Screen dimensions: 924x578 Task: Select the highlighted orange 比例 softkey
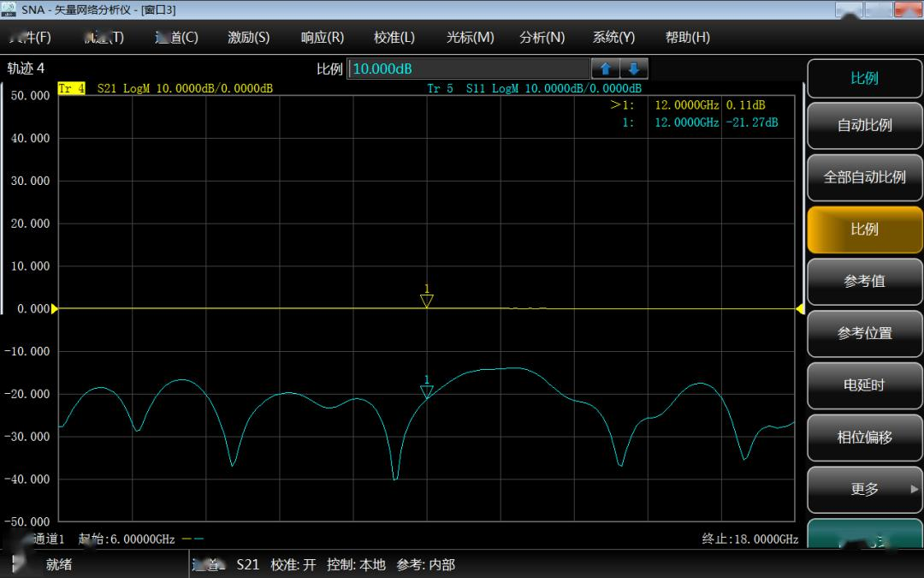click(864, 229)
